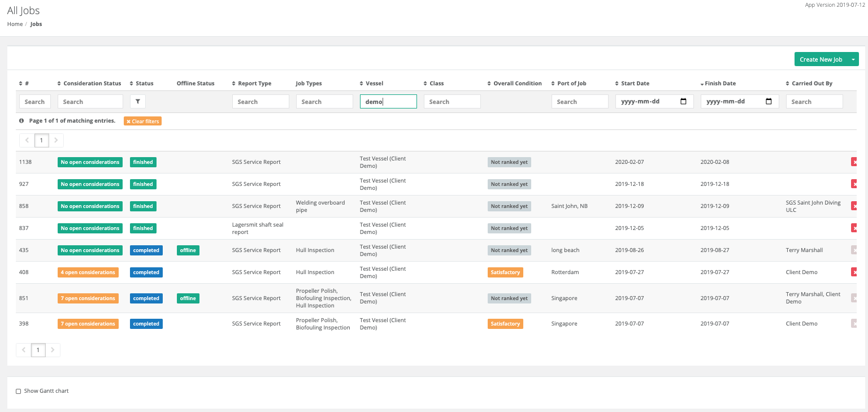The width and height of the screenshot is (868, 412).
Task: Select page 1 in the top pagination
Action: pyautogui.click(x=41, y=140)
